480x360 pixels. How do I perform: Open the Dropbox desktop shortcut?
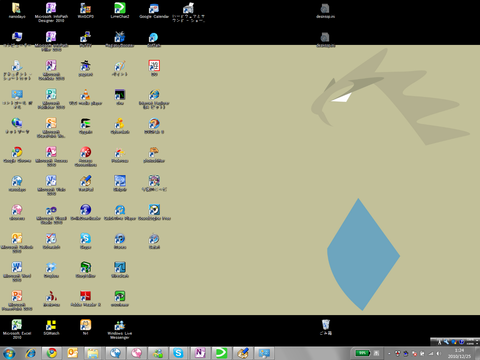tap(51, 270)
